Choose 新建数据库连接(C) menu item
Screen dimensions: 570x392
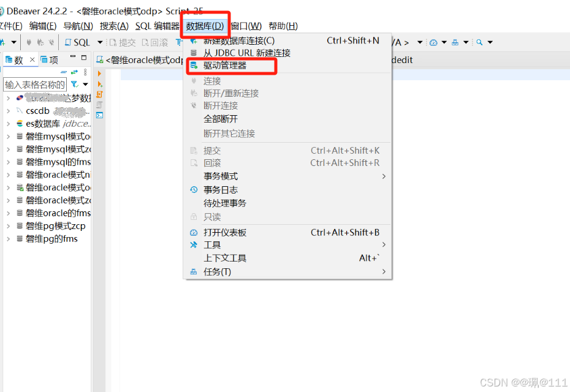287,40
